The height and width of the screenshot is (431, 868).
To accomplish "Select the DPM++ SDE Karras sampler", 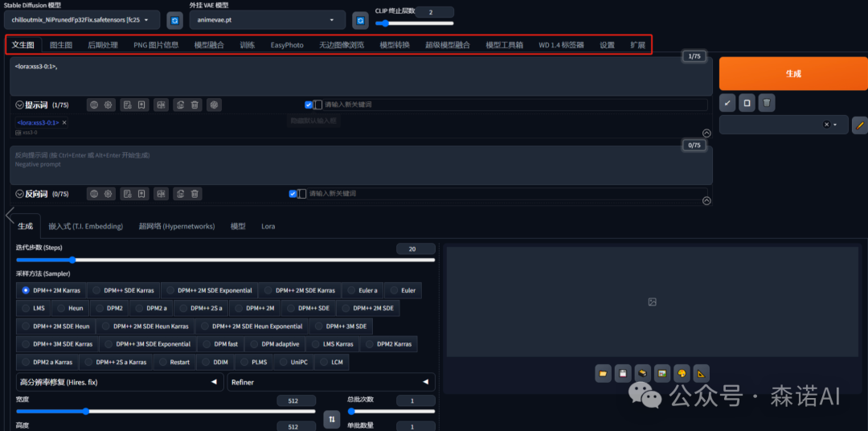I will click(123, 290).
